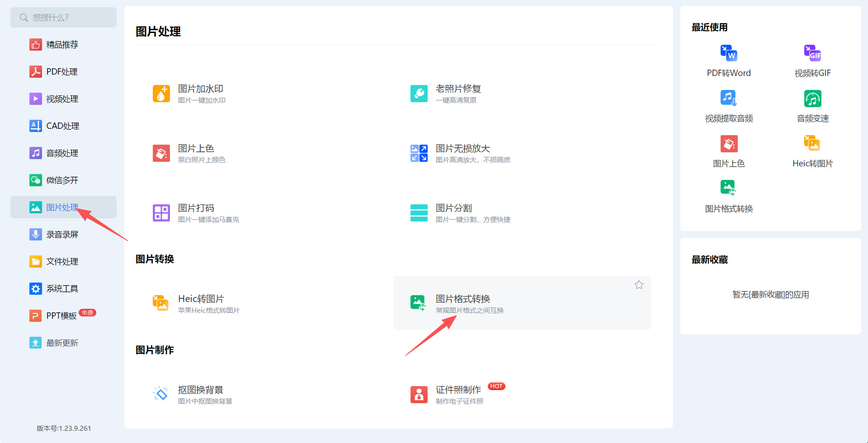Click the 图片分割 title text

click(454, 208)
